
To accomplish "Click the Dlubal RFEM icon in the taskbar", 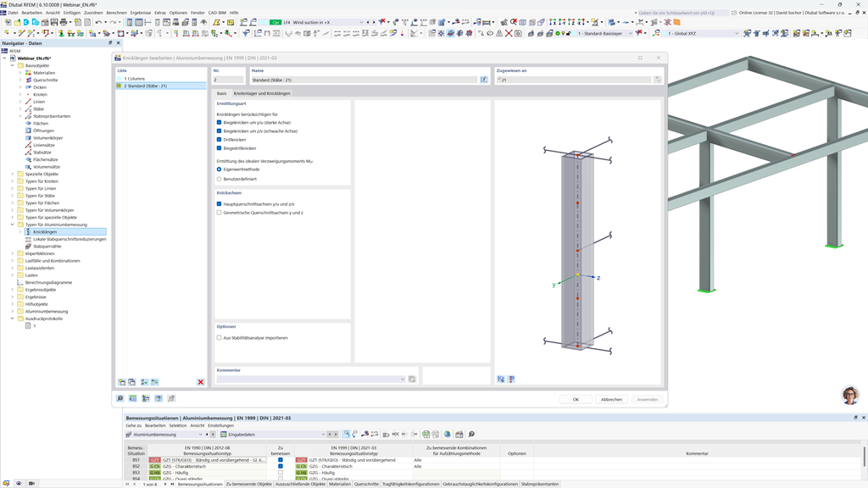I will 6,4.
